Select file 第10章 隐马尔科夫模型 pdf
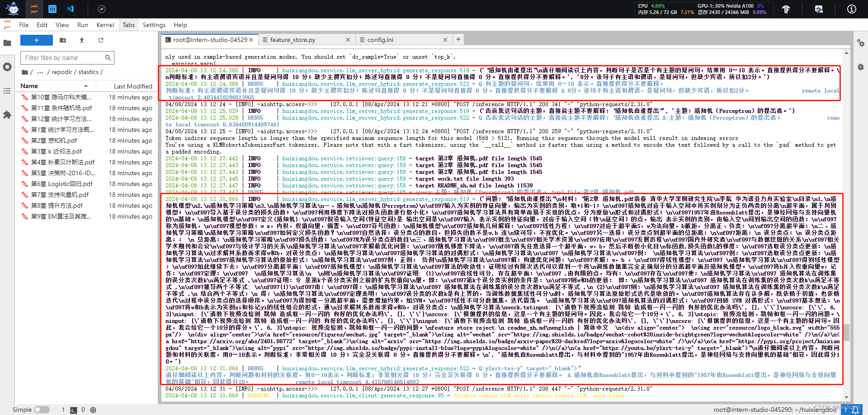868x415 pixels. pyautogui.click(x=87, y=97)
